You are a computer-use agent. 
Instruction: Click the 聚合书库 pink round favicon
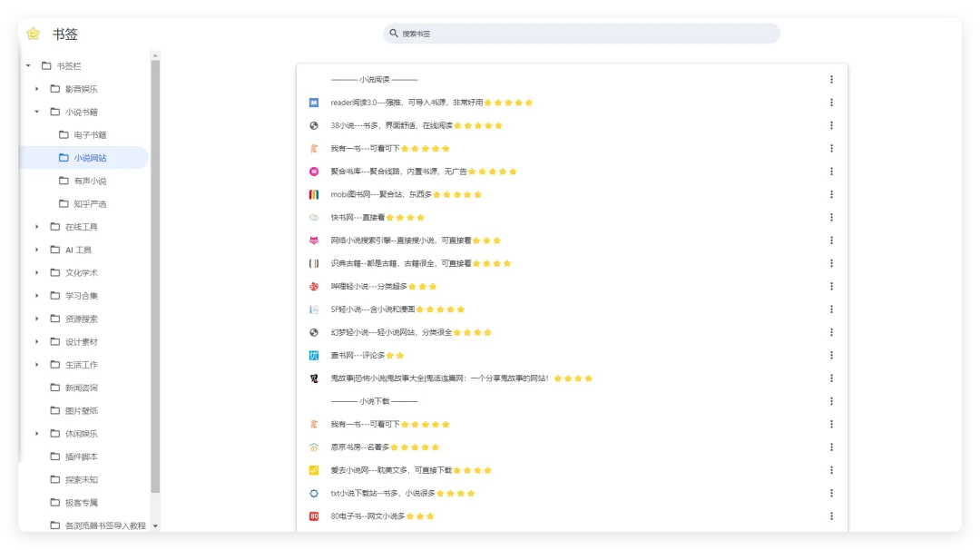[314, 172]
